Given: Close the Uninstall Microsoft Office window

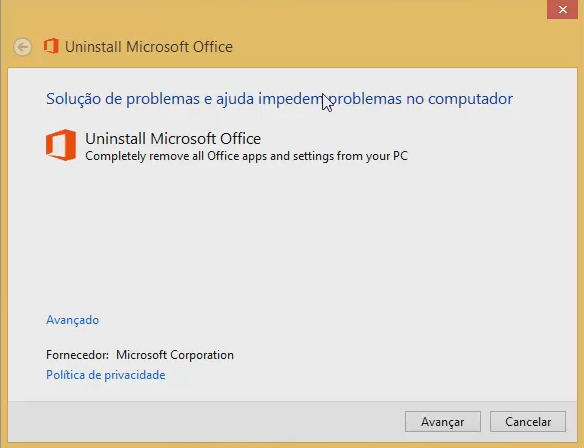Looking at the screenshot, I should 562,9.
